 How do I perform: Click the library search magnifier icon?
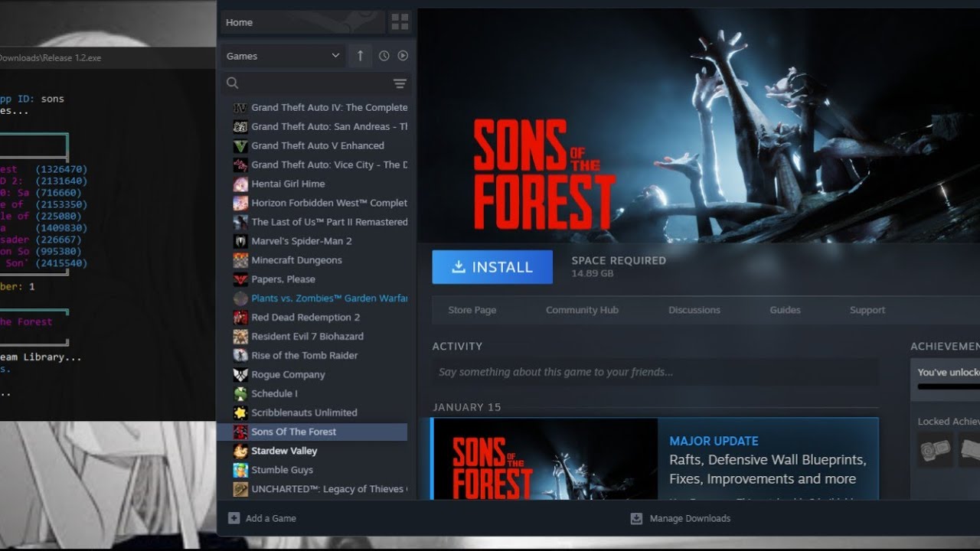233,83
